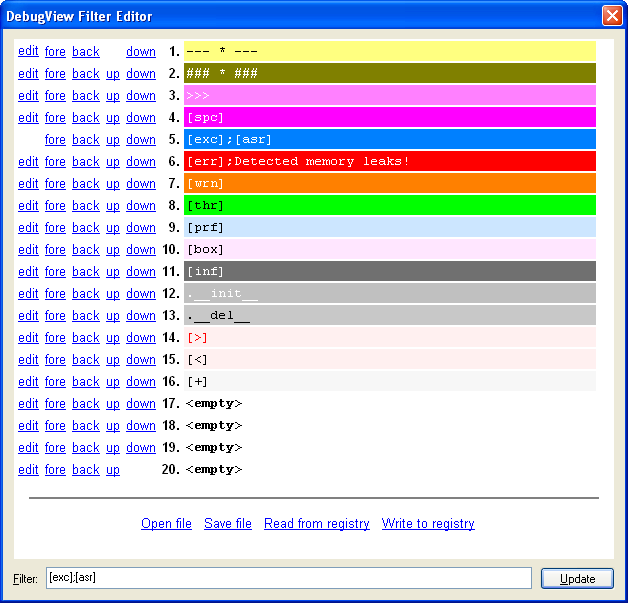Select light blue [prf] filter bar
Screen dimensions: 628x603
390,227
